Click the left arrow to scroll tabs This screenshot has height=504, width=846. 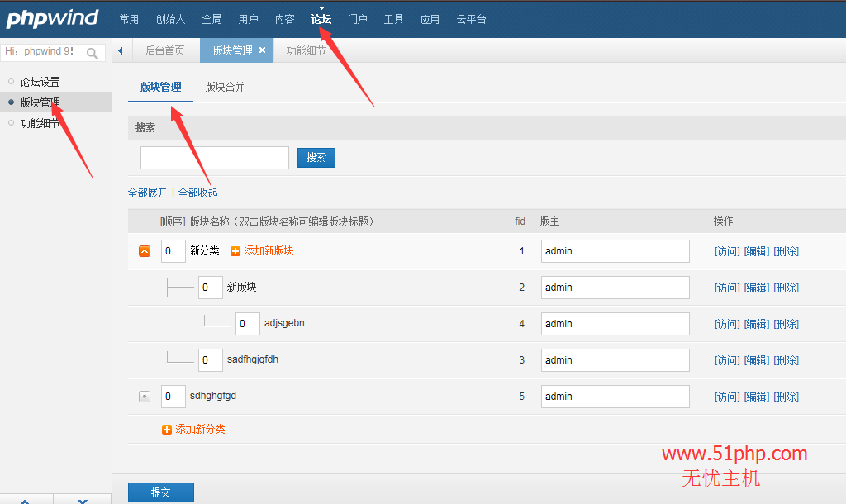tap(121, 51)
